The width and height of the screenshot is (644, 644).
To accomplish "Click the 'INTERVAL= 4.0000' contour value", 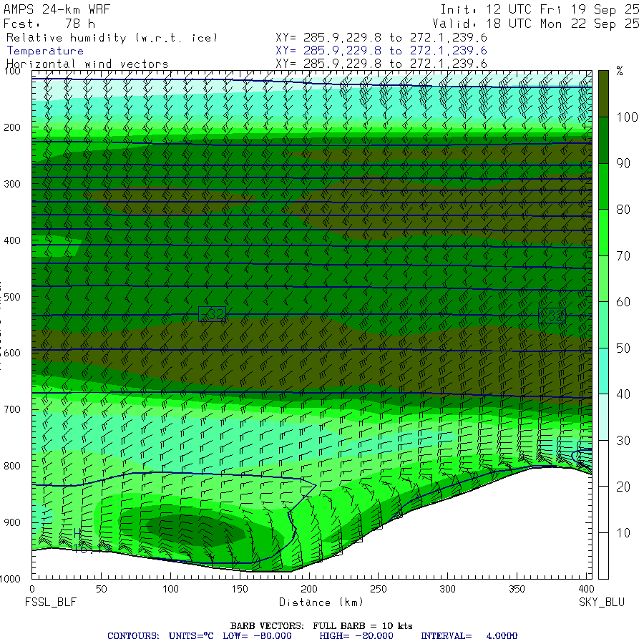I will pos(469,636).
